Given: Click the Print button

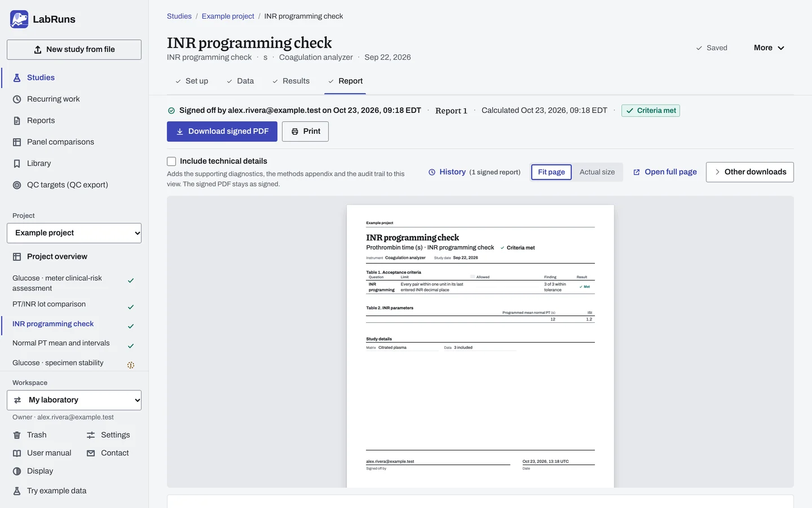Looking at the screenshot, I should click(x=306, y=132).
